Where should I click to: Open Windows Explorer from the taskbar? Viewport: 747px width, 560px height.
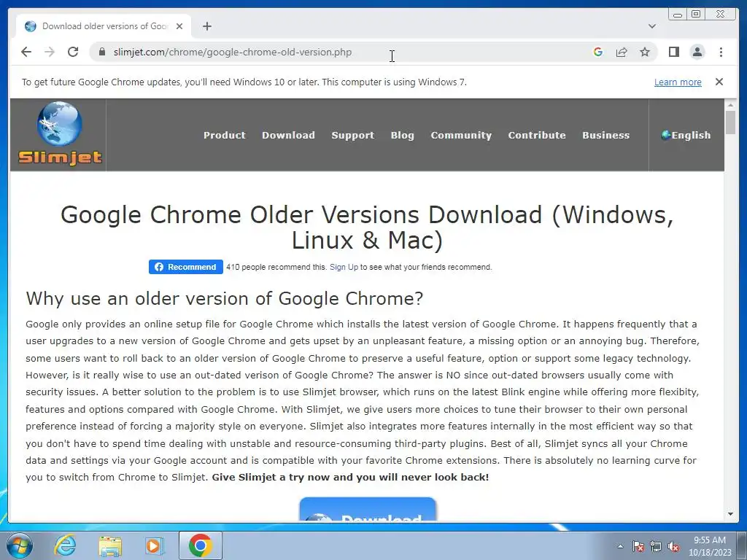pyautogui.click(x=110, y=545)
